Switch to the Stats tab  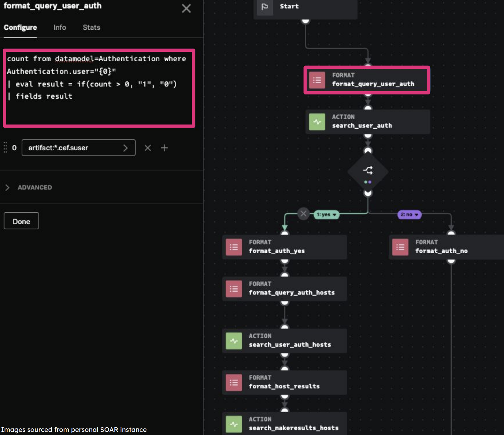[x=91, y=27]
